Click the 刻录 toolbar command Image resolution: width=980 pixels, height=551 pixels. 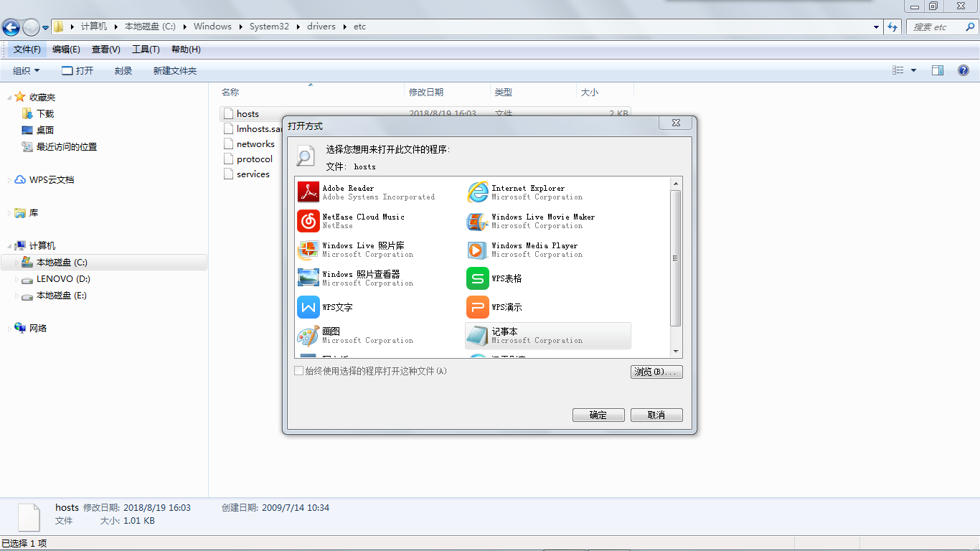coord(123,70)
